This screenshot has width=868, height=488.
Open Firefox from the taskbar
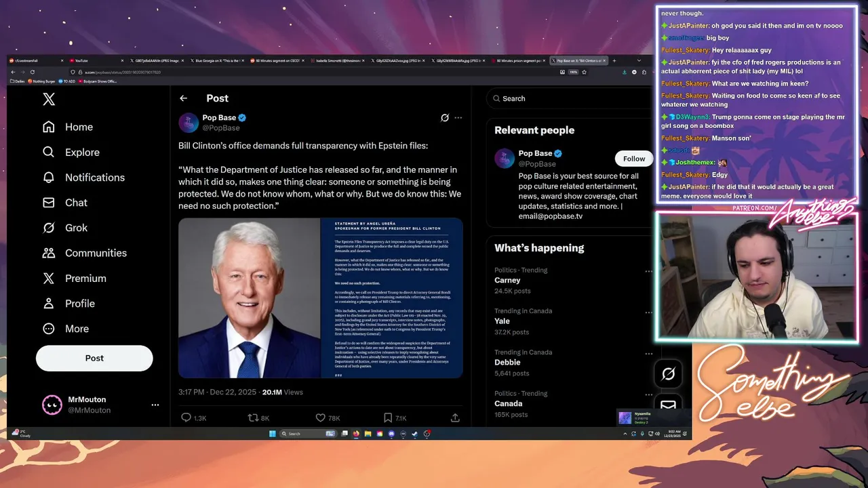pos(356,434)
